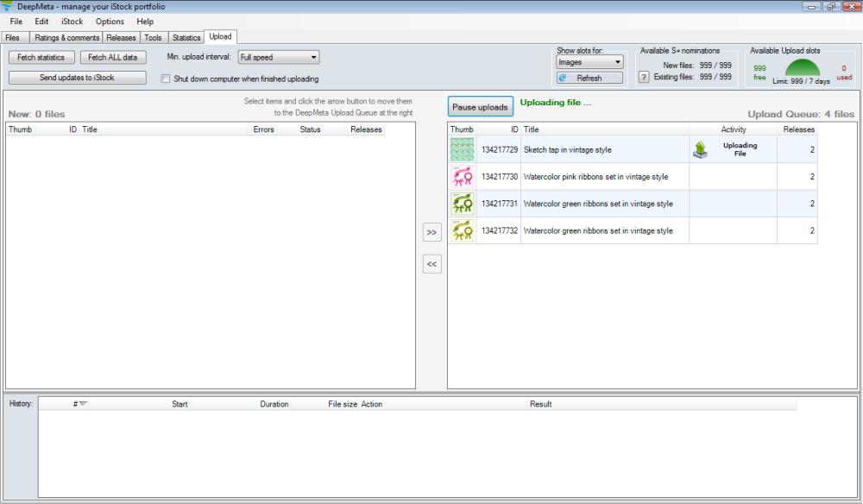Switch to the Releases tab
This screenshot has width=863, height=504.
tap(121, 37)
